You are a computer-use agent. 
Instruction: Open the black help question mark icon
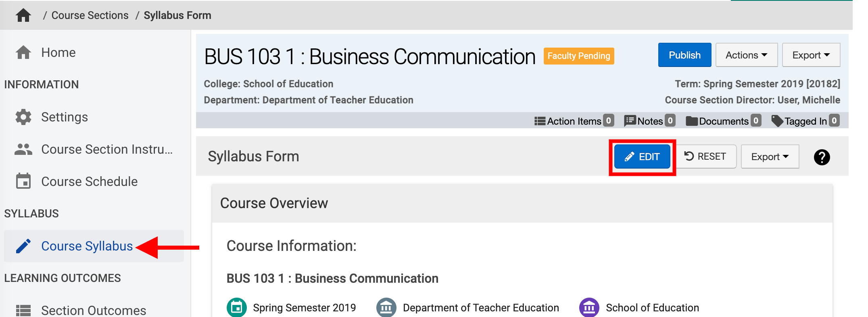822,157
